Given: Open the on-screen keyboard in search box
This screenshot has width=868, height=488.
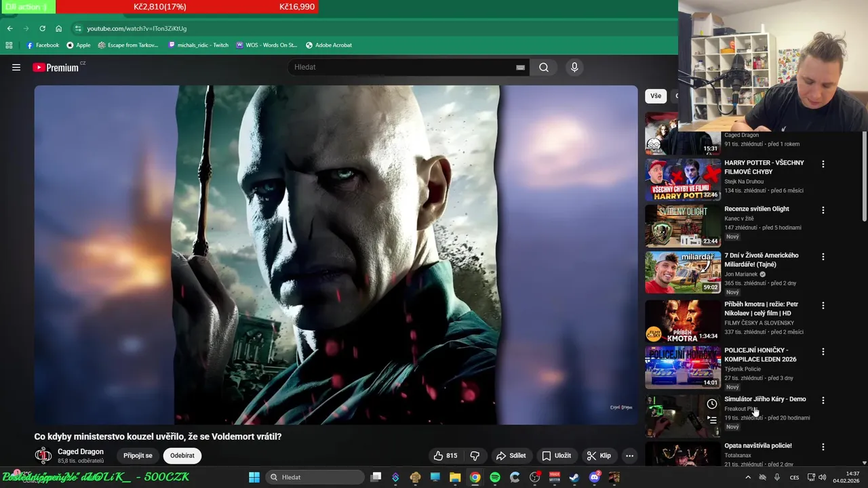Looking at the screenshot, I should pyautogui.click(x=520, y=67).
